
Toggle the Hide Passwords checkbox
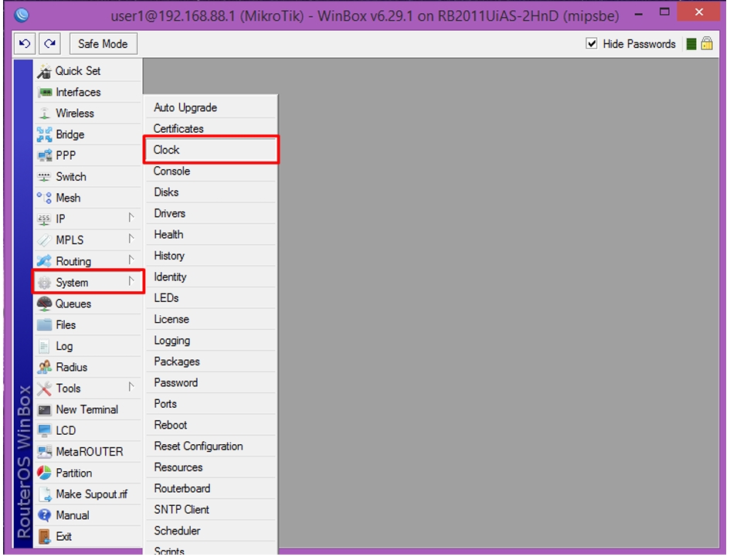tap(591, 44)
